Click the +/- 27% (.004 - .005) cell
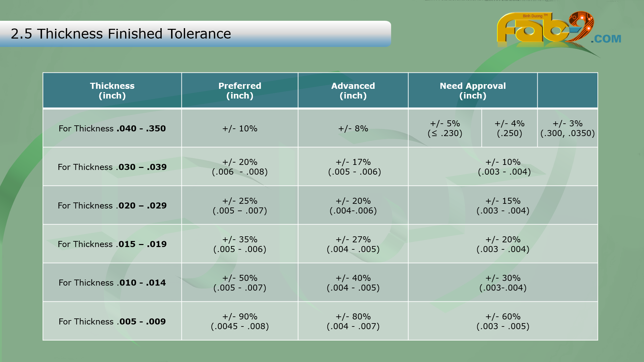Image resolution: width=644 pixels, height=362 pixels. click(353, 244)
